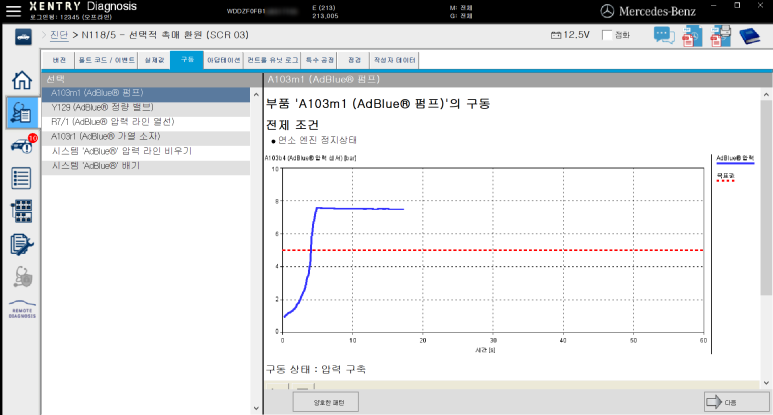The width and height of the screenshot is (773, 415).
Task: Click the AdBlue® 압력 blue legend line
Action: [x=735, y=163]
